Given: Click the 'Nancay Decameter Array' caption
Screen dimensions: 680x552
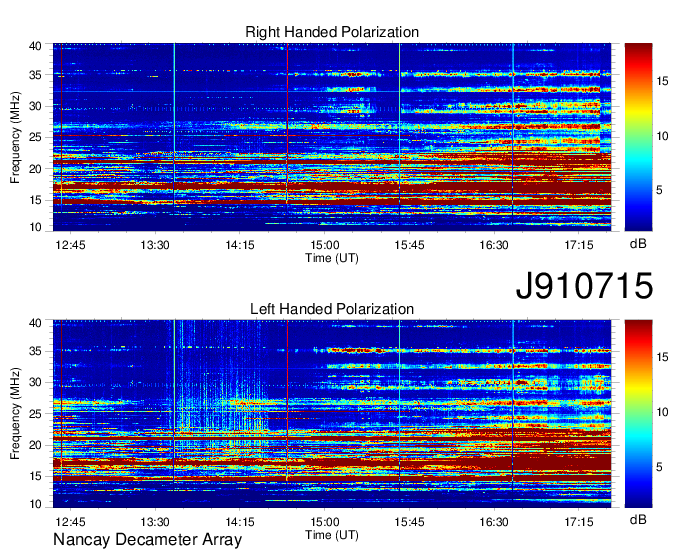Looking at the screenshot, I should [147, 540].
